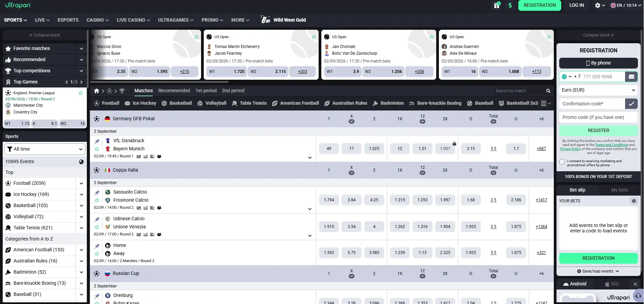Pin the Sassuolo Calcio match
The image size is (644, 304).
pos(97,193)
